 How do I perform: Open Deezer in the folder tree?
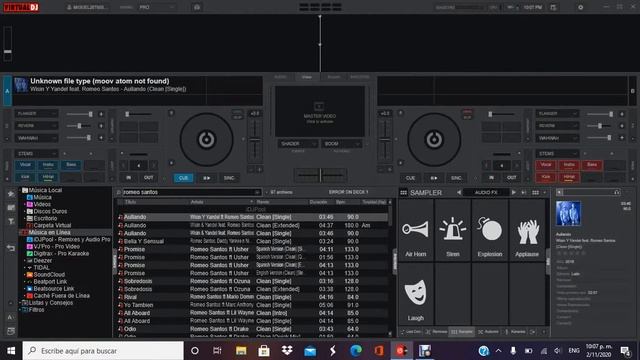coord(43,260)
